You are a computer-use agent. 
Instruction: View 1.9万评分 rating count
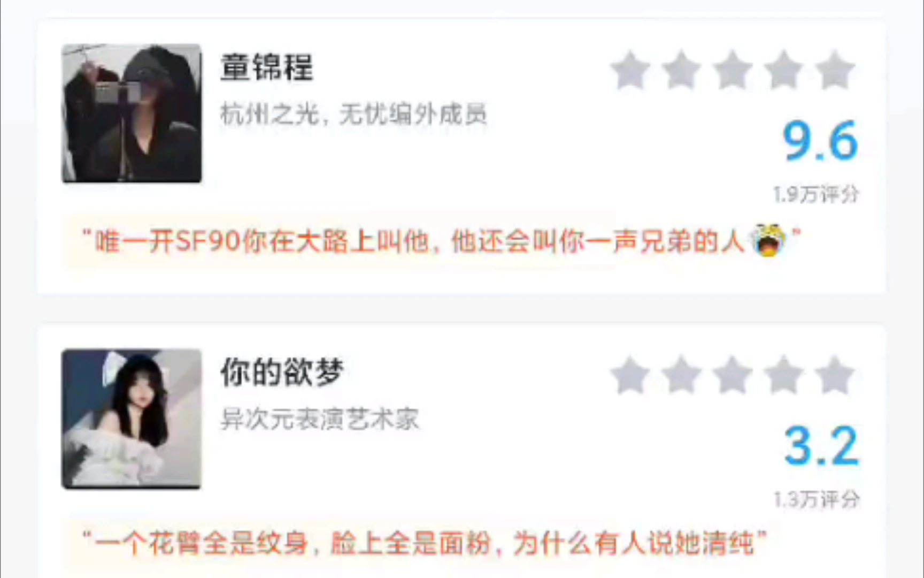pyautogui.click(x=816, y=194)
